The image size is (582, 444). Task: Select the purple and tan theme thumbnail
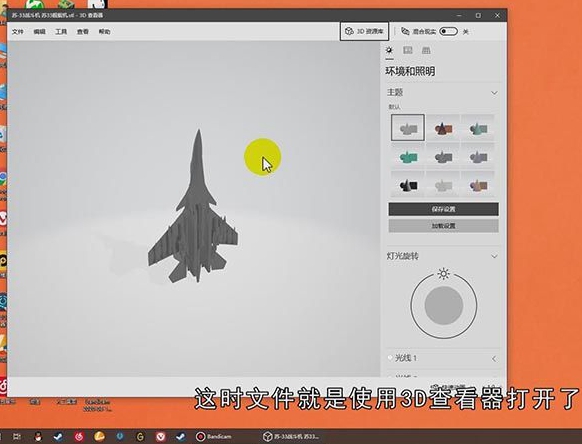[478, 184]
